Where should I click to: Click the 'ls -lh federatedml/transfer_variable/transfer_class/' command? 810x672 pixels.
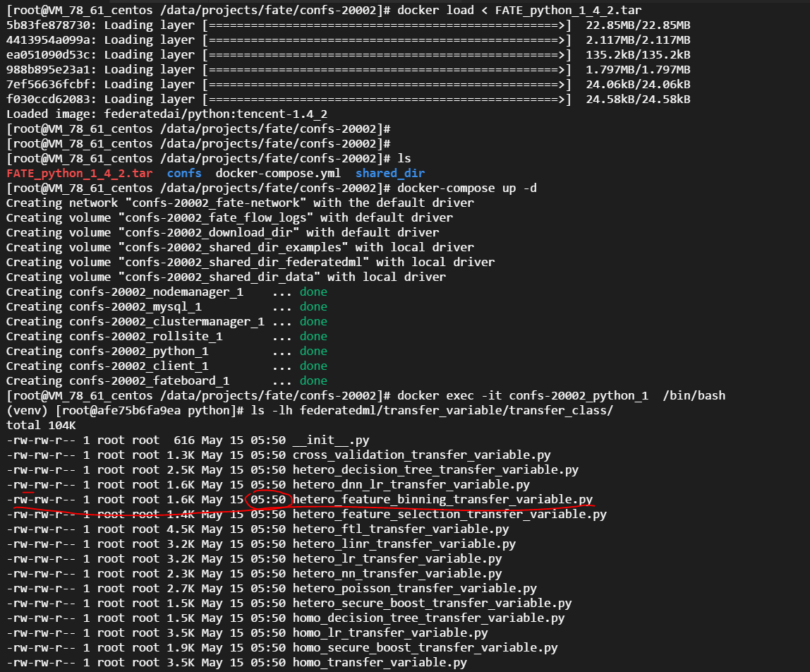click(x=432, y=410)
